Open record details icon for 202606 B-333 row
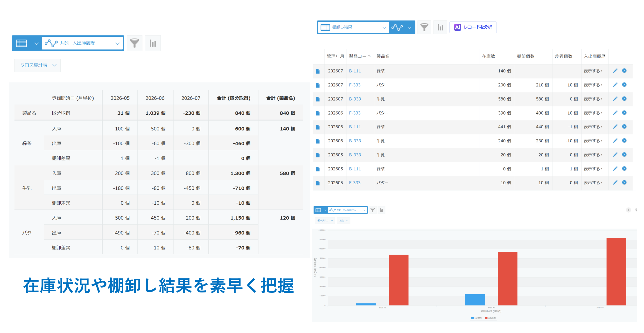 tap(318, 141)
